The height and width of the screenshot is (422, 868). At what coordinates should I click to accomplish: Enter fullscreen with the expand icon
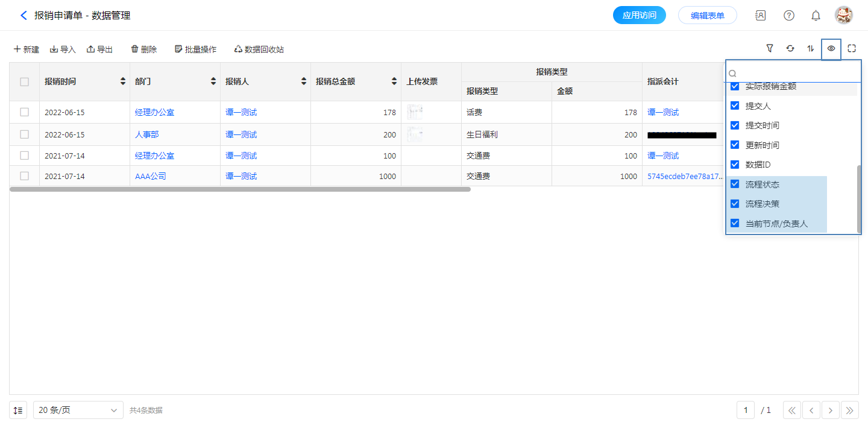pyautogui.click(x=852, y=49)
